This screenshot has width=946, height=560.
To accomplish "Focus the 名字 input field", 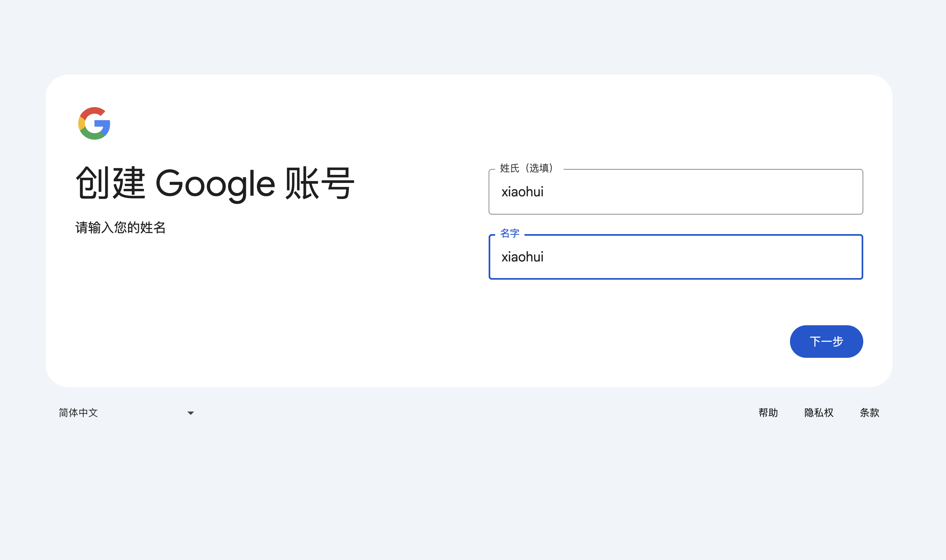I will coord(675,257).
